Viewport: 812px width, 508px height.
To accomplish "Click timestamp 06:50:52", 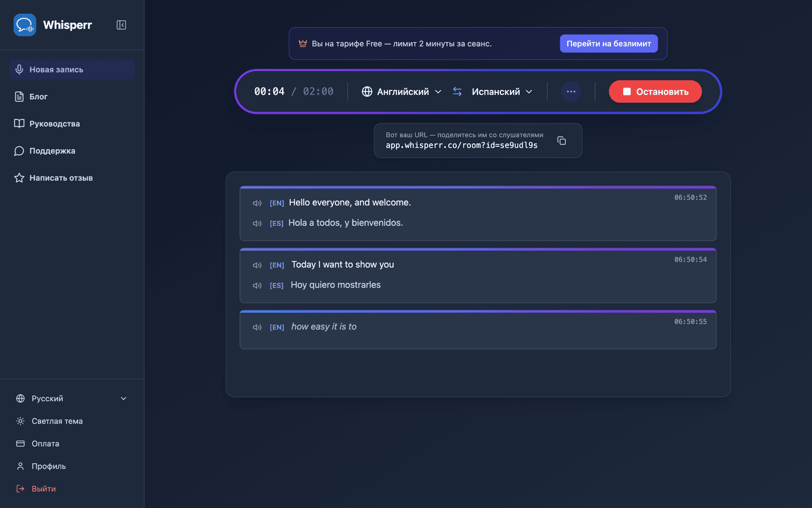I will [690, 198].
